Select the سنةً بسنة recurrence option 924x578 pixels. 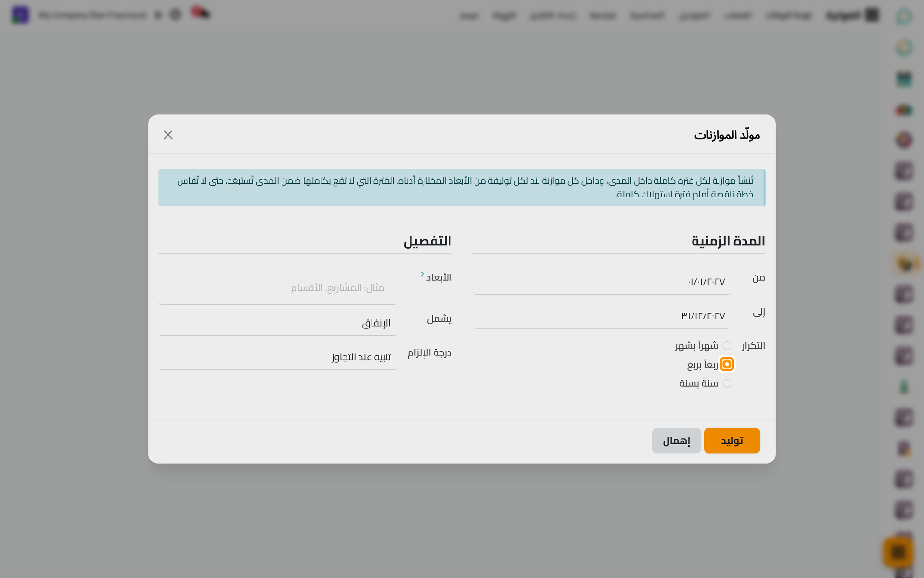click(x=727, y=383)
